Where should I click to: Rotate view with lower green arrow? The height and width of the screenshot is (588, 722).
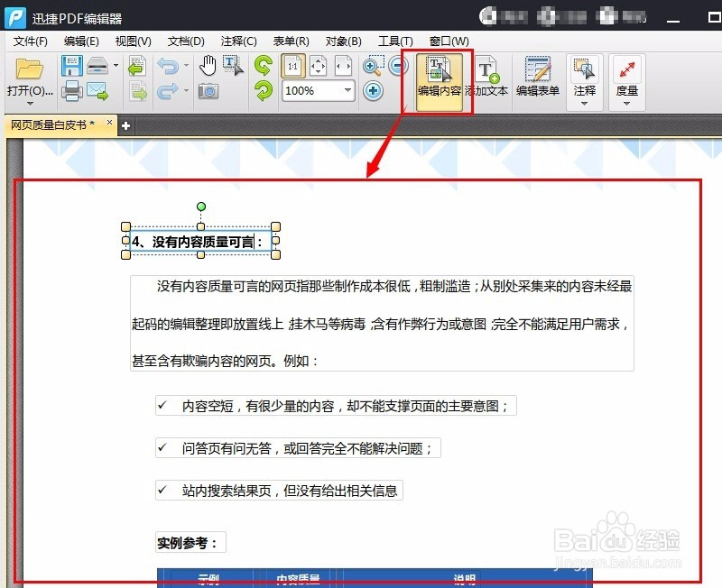pos(263,91)
